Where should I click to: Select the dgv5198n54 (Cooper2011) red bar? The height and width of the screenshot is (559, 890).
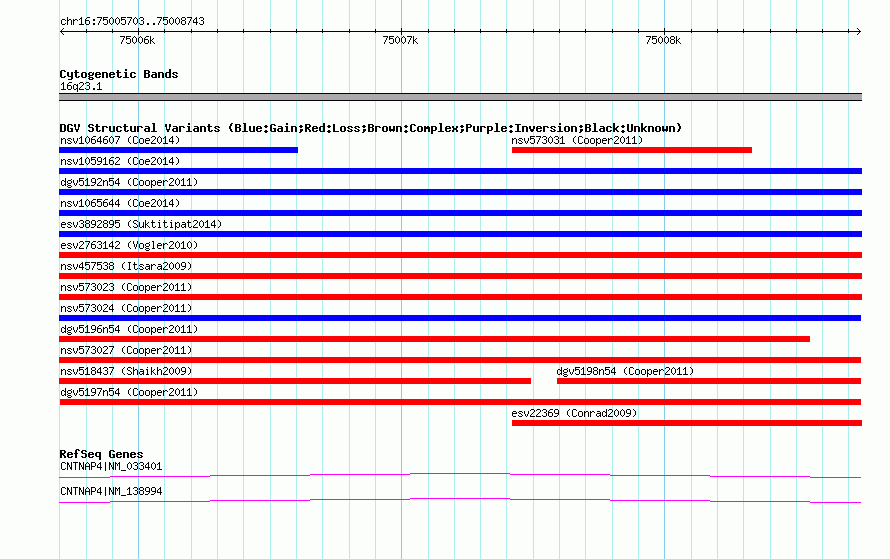point(709,381)
